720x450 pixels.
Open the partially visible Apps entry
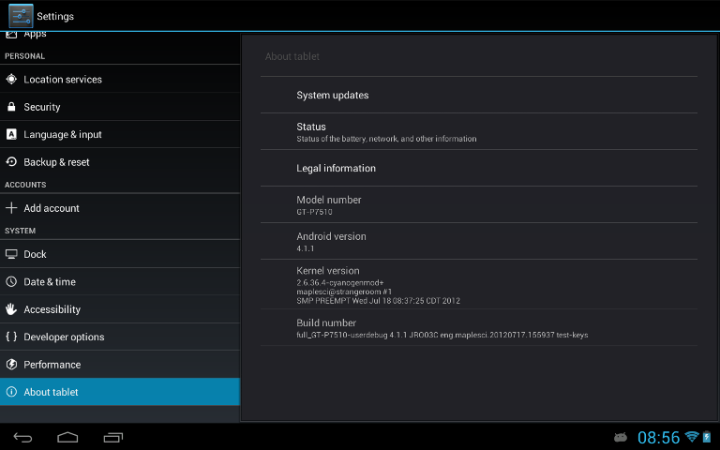pyautogui.click(x=120, y=36)
